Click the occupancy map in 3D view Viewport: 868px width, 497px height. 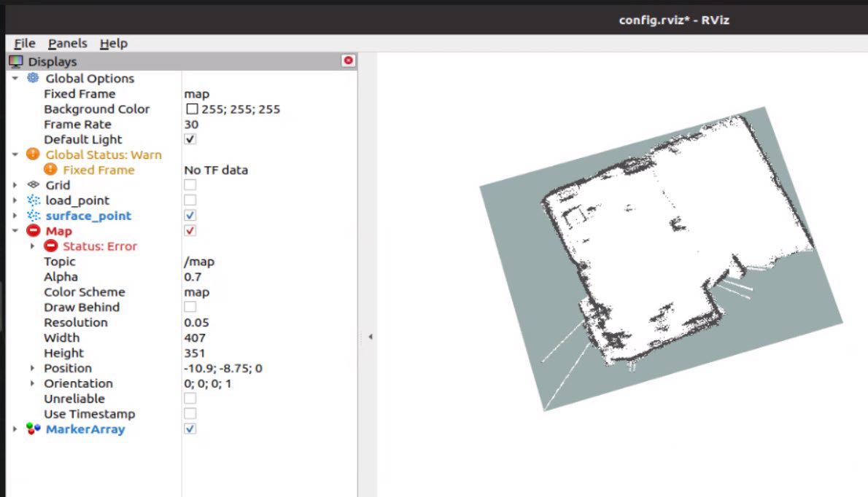click(661, 259)
